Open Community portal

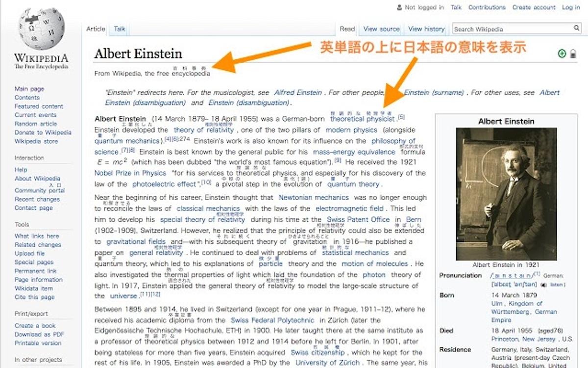(x=40, y=190)
